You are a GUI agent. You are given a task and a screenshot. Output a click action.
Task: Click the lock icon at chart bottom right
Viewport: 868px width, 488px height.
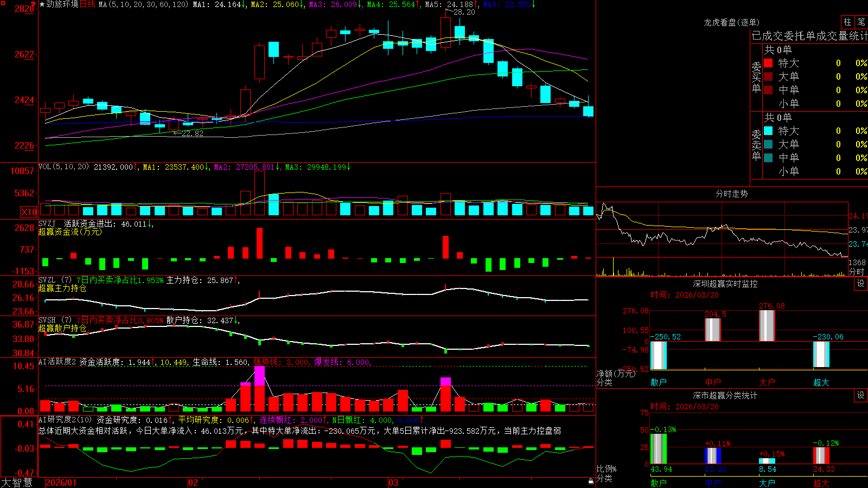pos(591,481)
